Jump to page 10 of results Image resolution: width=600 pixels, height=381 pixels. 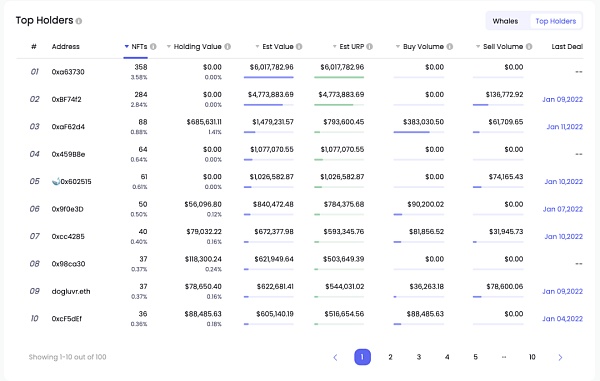coord(532,357)
